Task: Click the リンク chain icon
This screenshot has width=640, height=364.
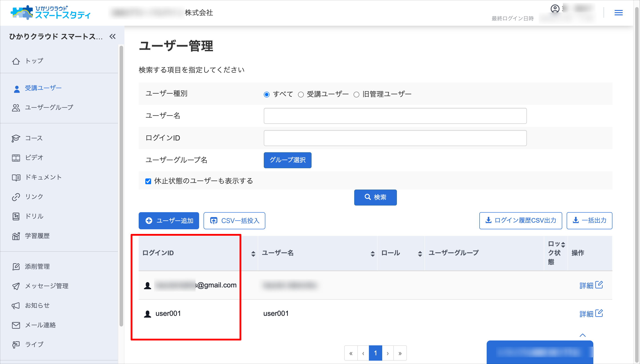Action: point(16,197)
